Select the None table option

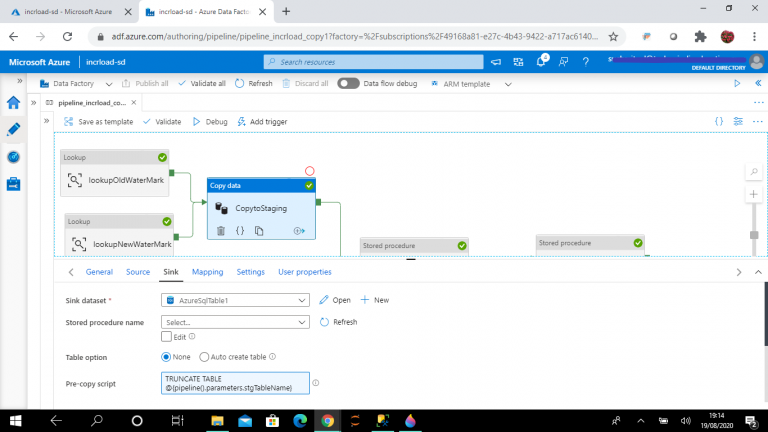[166, 357]
